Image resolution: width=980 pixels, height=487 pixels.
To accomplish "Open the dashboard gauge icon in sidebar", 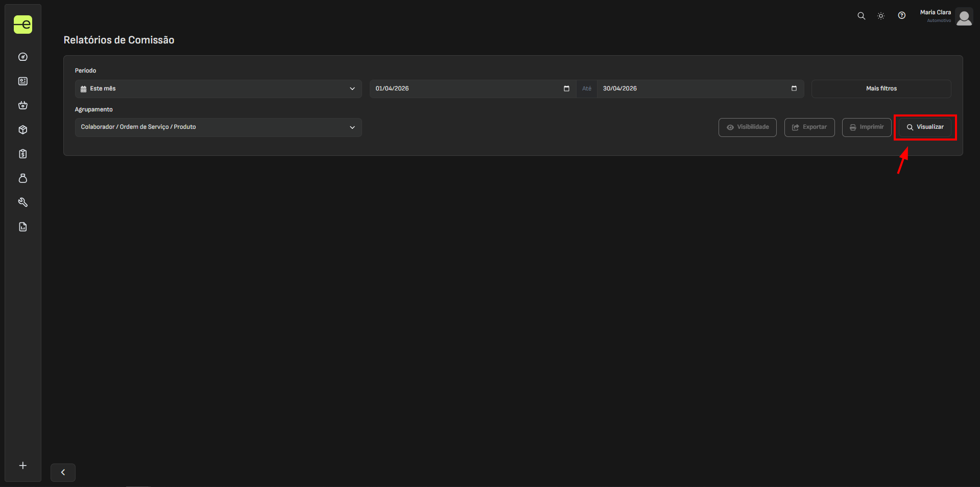I will pyautogui.click(x=23, y=57).
